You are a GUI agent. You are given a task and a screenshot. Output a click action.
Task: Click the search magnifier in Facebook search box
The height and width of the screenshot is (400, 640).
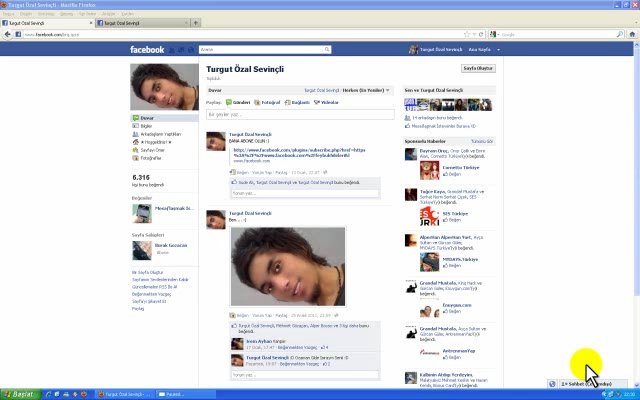[327, 50]
